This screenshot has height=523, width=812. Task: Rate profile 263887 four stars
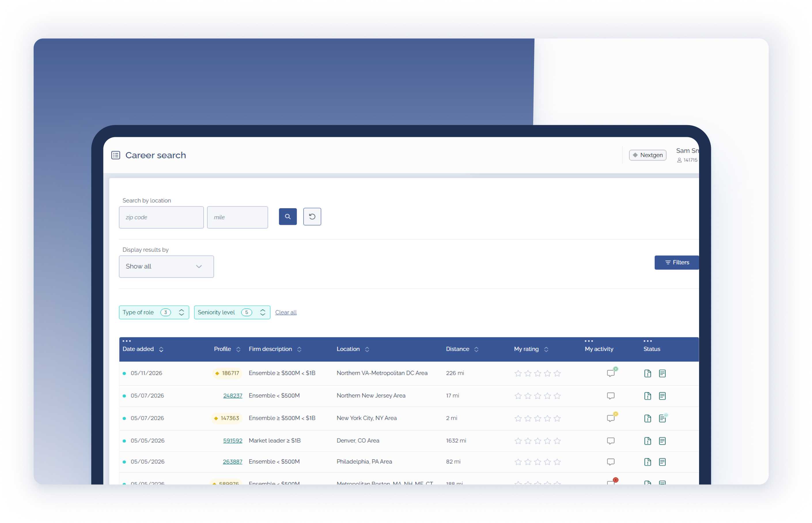(547, 462)
